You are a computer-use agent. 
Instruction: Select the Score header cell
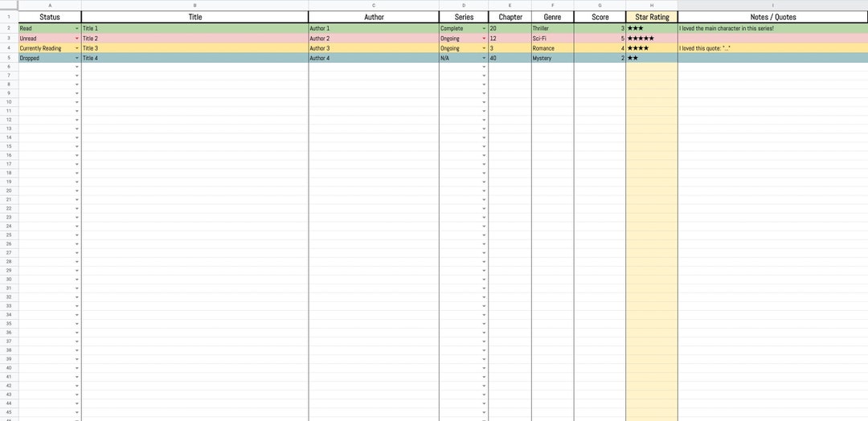pos(600,17)
